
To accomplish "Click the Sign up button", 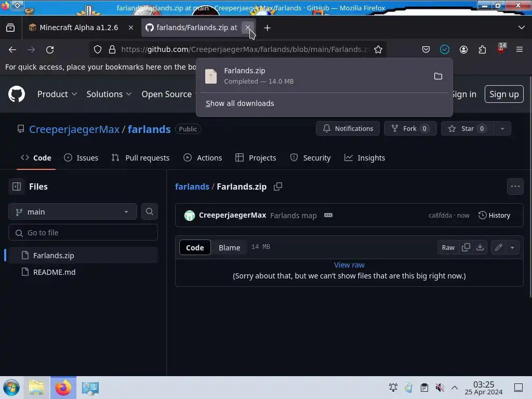I will [x=504, y=94].
